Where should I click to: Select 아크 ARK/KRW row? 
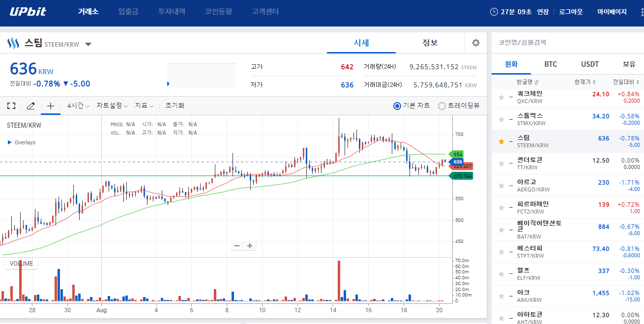568,296
